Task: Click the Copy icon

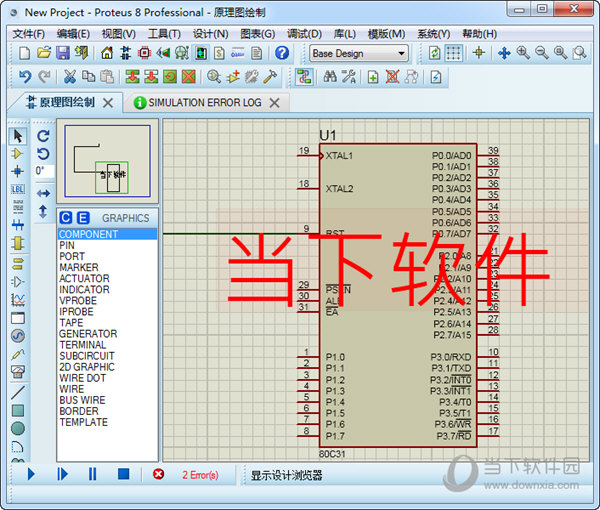Action: 88,77
